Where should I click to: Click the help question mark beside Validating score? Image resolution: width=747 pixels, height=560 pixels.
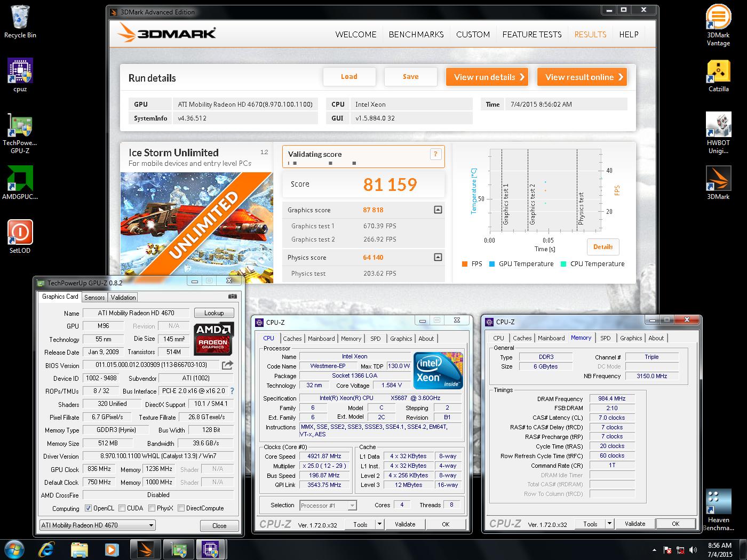coord(435,154)
